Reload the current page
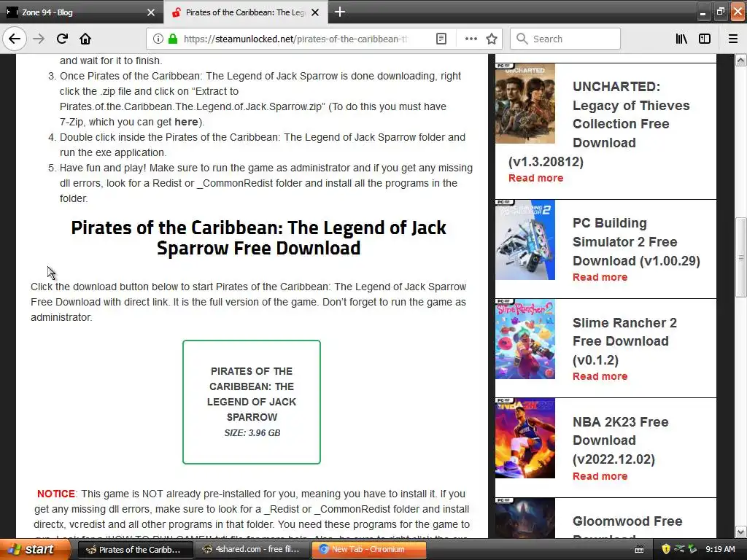The image size is (747, 560). (62, 39)
